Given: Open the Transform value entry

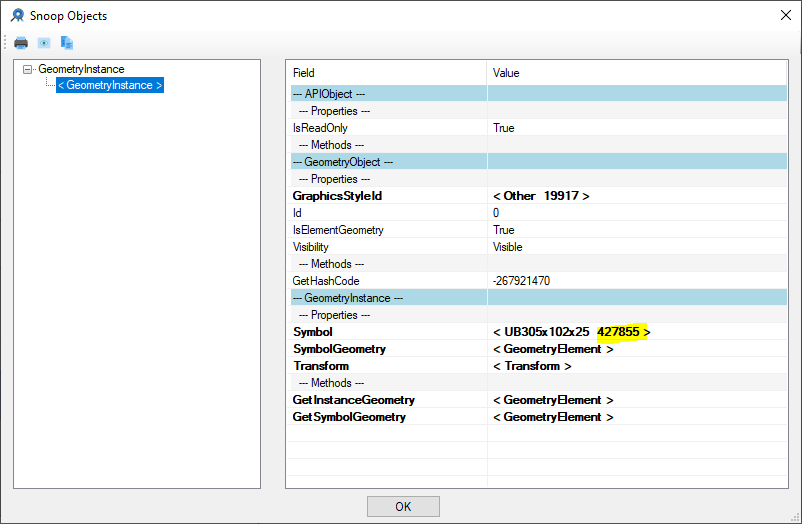Looking at the screenshot, I should tap(532, 366).
